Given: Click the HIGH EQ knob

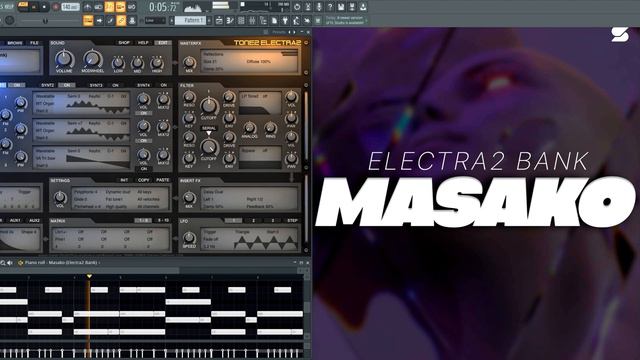Looking at the screenshot, I should click(157, 63).
